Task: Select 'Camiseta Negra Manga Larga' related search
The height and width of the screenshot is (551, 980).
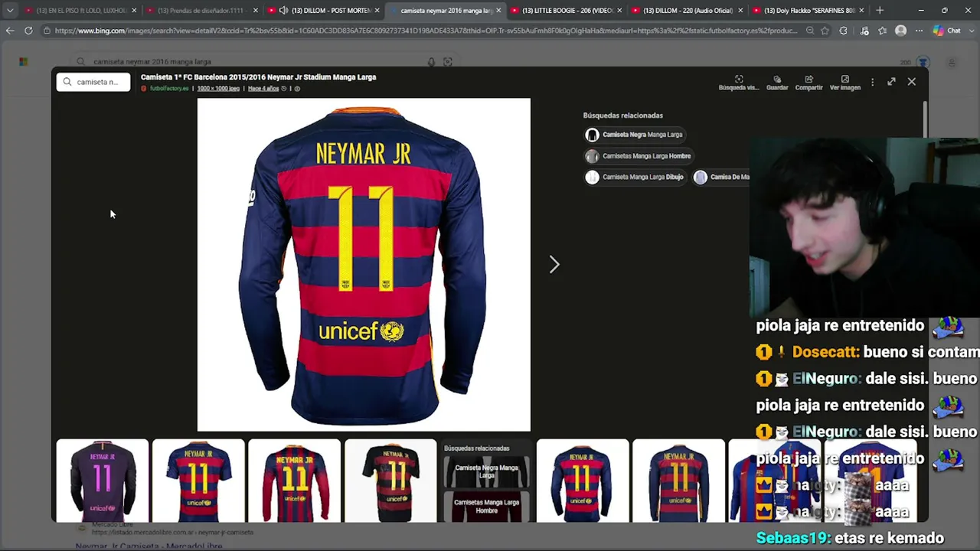Action: (634, 135)
